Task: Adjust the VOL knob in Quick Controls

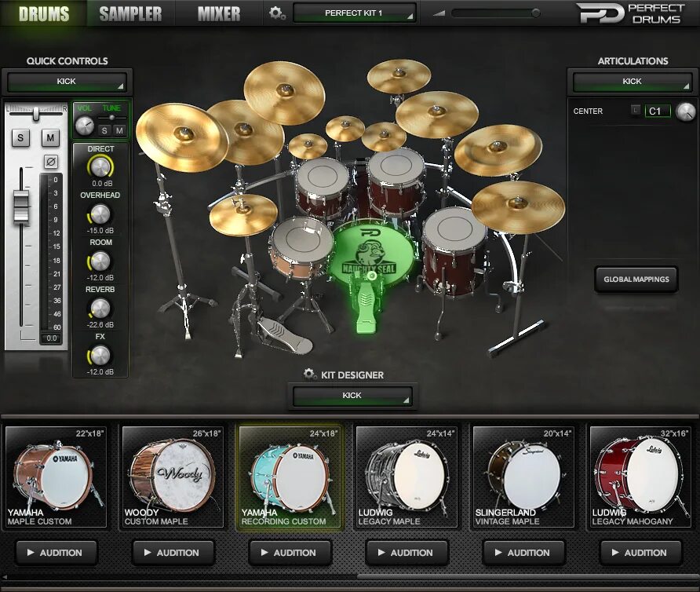Action: coord(85,126)
